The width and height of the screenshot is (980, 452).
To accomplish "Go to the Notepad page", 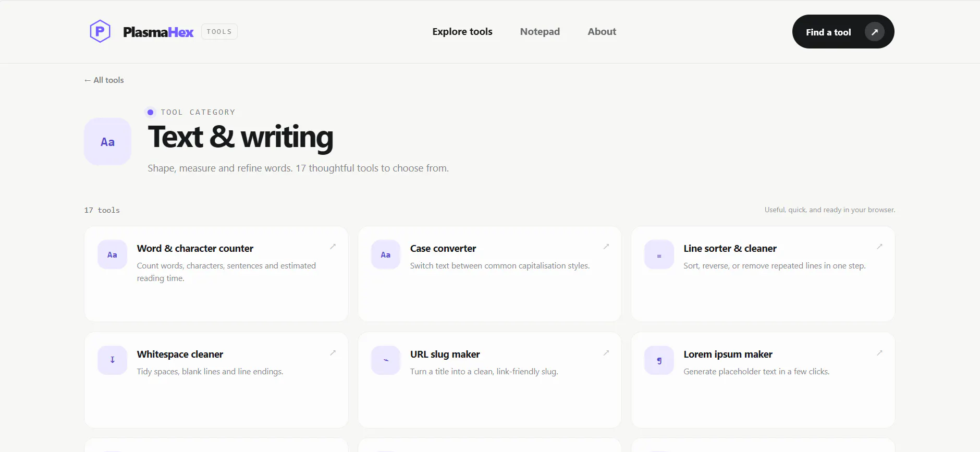I will (540, 32).
